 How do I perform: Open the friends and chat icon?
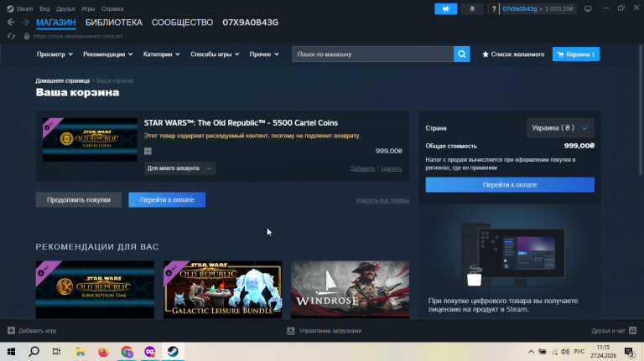pyautogui.click(x=632, y=331)
